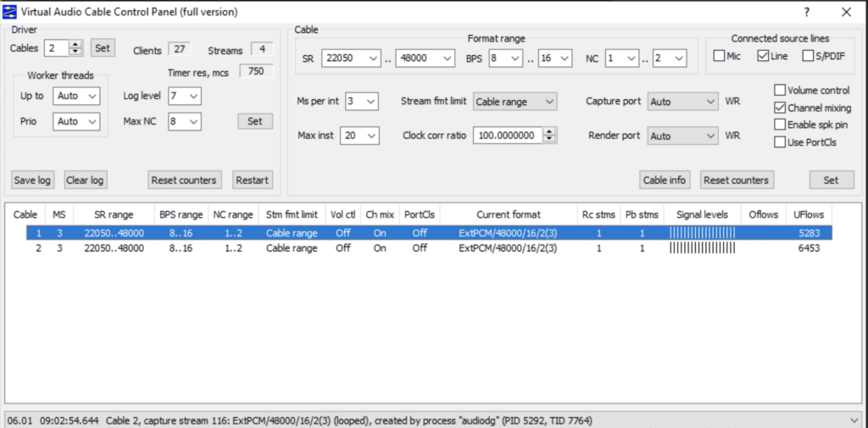Click the Clients value 27
The width and height of the screenshot is (868, 428).
click(180, 49)
